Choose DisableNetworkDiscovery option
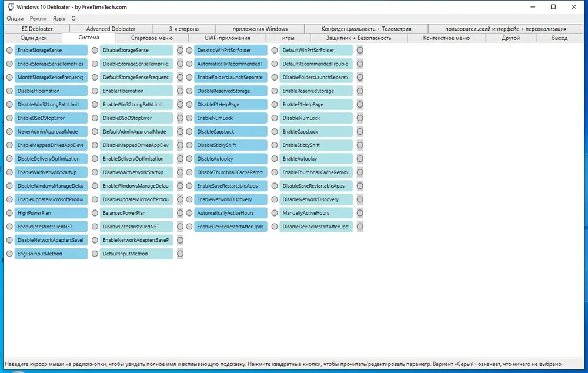Screen dimensions: 588x373 275,199
